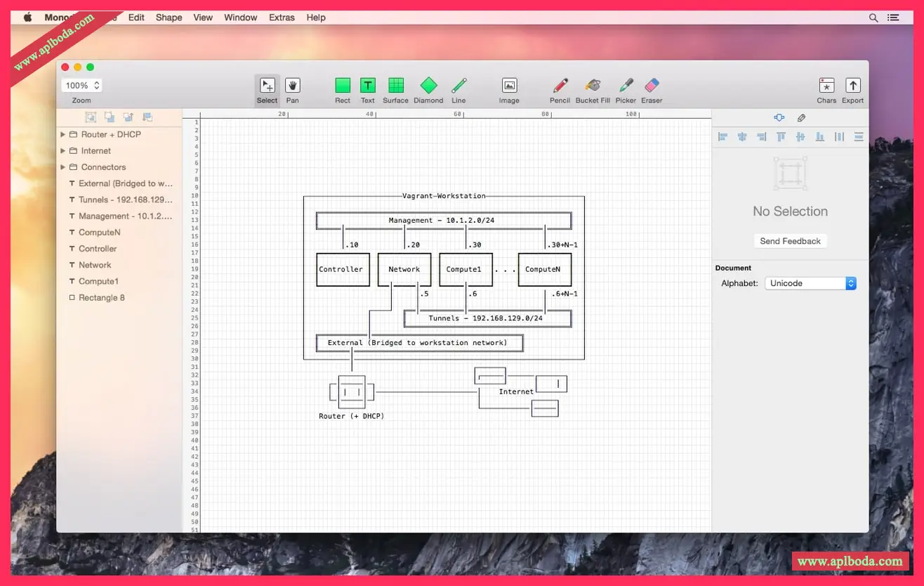
Task: Click the Send Feedback button
Action: tap(790, 241)
